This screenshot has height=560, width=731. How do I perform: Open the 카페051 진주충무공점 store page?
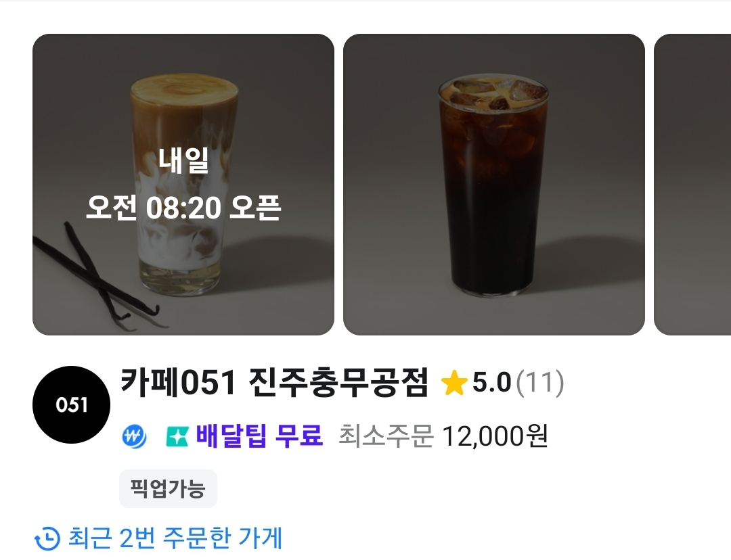pyautogui.click(x=274, y=383)
